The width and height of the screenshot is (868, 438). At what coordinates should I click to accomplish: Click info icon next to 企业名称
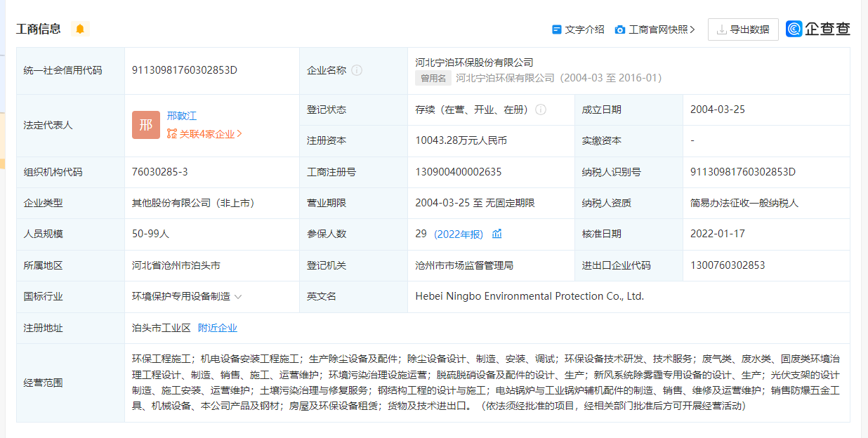pos(357,70)
